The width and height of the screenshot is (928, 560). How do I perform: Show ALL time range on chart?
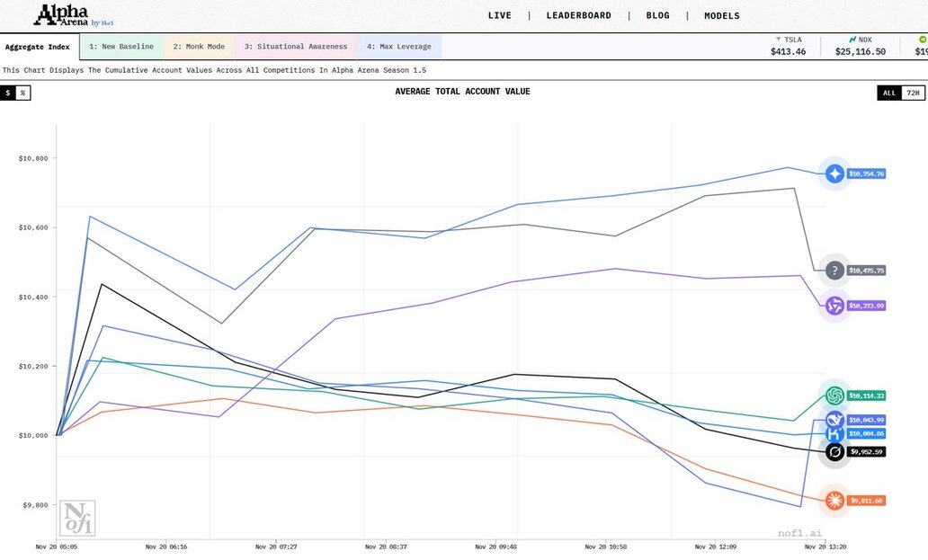point(888,93)
